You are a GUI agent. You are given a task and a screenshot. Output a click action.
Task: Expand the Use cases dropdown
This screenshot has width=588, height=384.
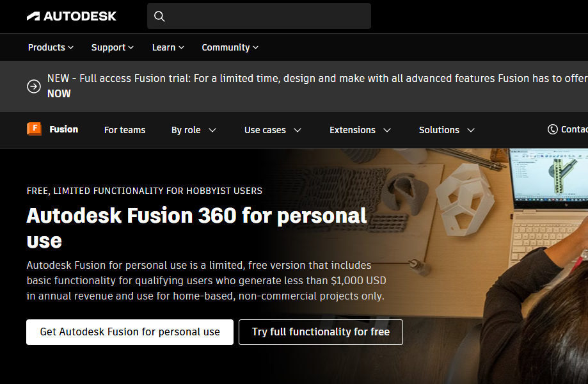point(273,130)
